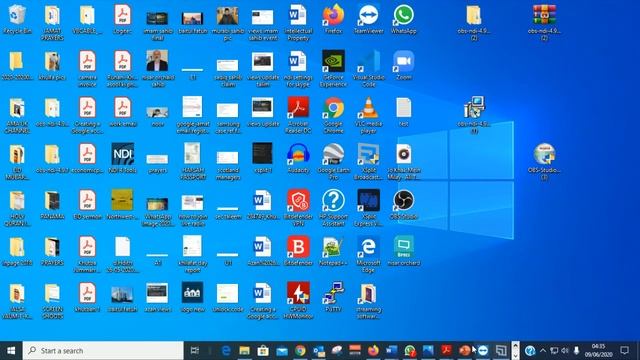Select the streaming software folder shortcut

click(x=368, y=300)
